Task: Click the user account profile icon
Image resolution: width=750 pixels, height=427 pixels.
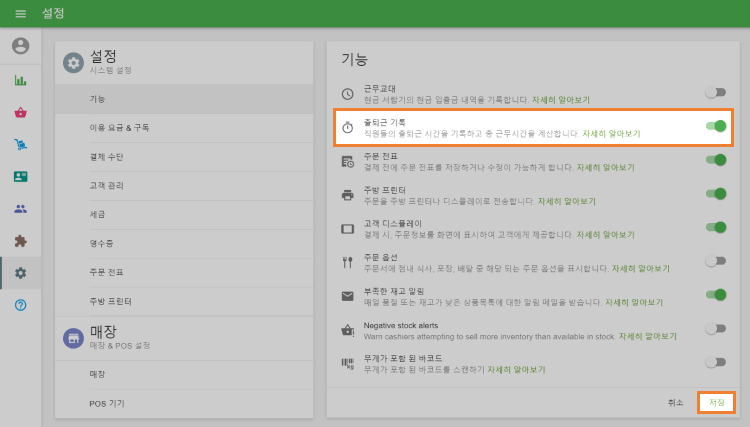Action: pos(20,46)
